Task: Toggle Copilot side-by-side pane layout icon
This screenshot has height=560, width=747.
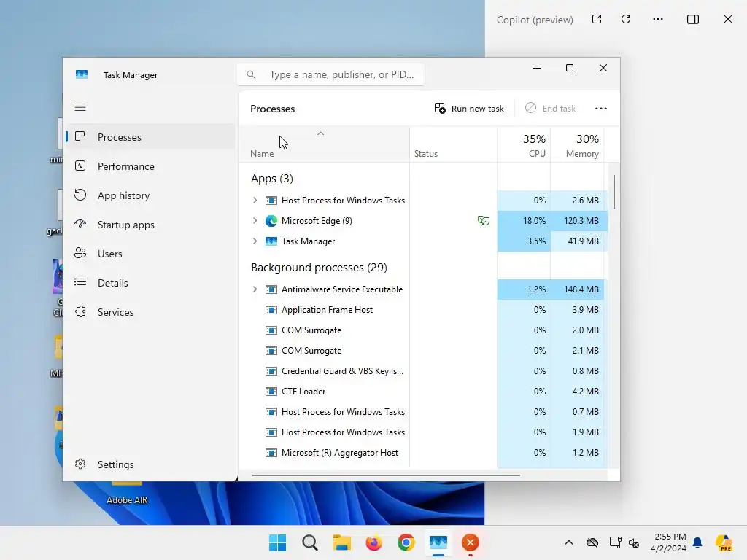Action: (693, 19)
